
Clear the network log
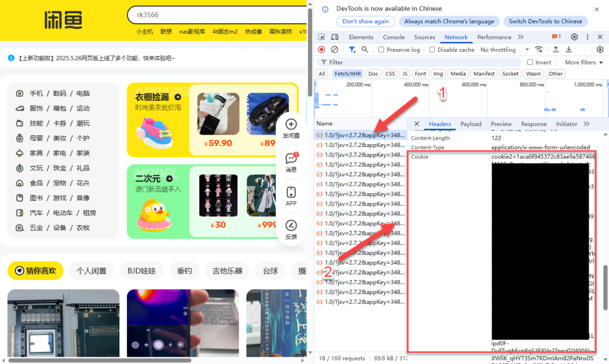tap(334, 50)
